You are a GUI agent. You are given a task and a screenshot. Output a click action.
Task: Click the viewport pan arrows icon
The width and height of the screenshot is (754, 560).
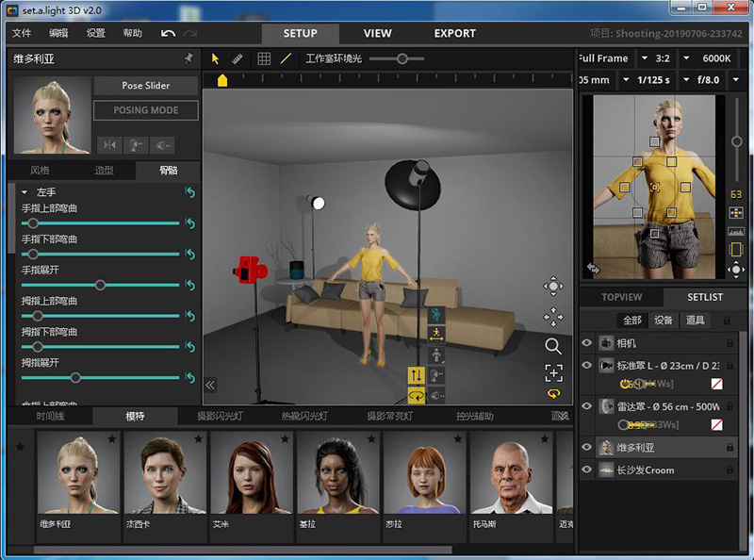(553, 317)
